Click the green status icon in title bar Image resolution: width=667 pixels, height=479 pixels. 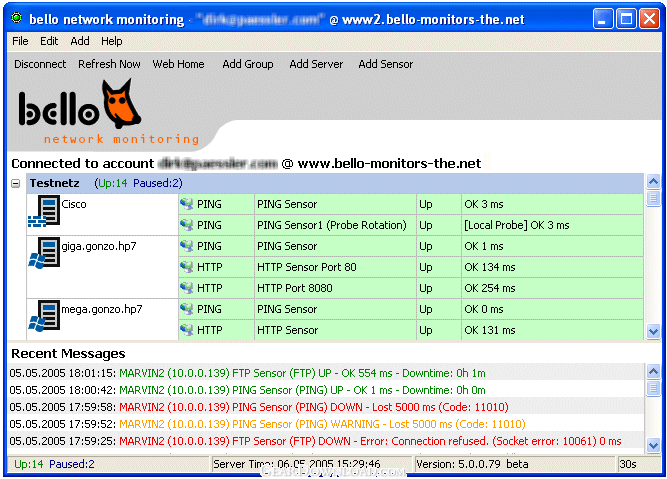17,18
